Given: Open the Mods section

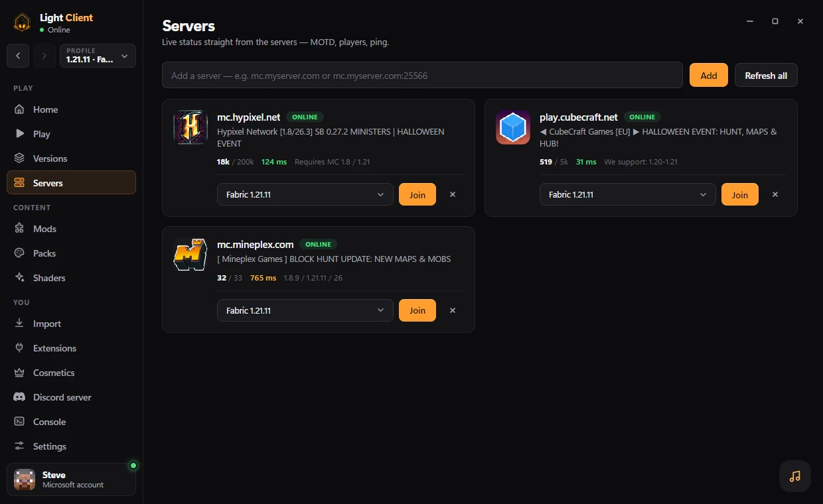Looking at the screenshot, I should (71, 229).
